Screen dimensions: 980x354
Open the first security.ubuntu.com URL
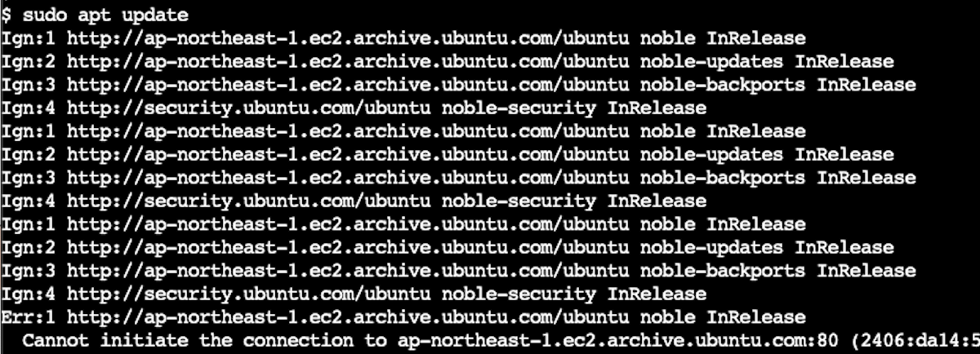coord(250,108)
